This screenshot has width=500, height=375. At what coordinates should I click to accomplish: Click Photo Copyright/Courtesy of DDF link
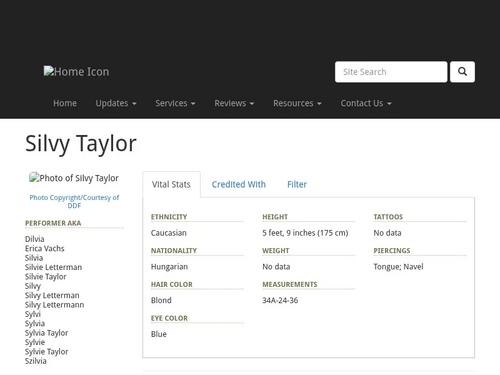[74, 201]
